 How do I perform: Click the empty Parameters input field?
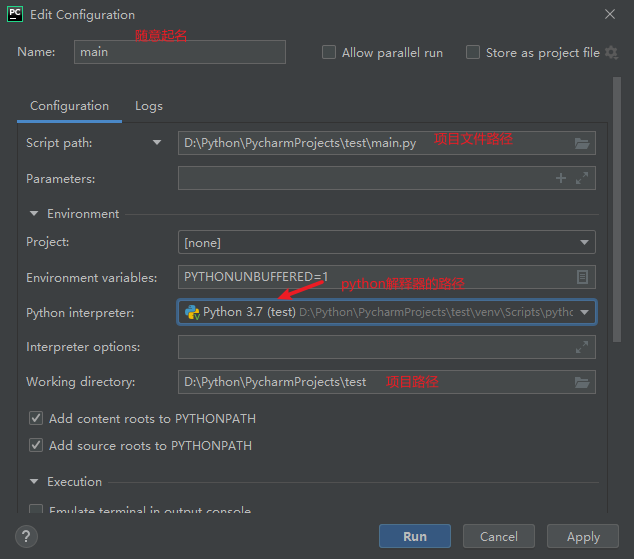tap(387, 178)
